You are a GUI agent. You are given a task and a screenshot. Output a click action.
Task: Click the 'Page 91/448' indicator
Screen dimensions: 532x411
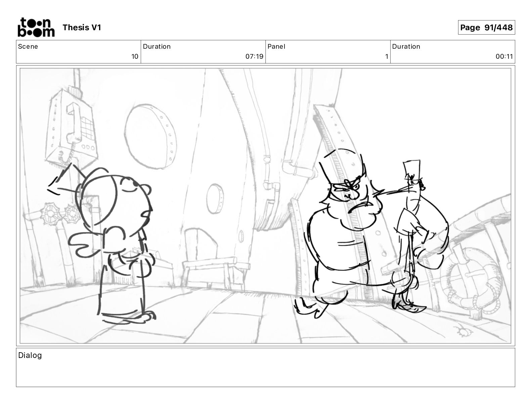coord(486,28)
